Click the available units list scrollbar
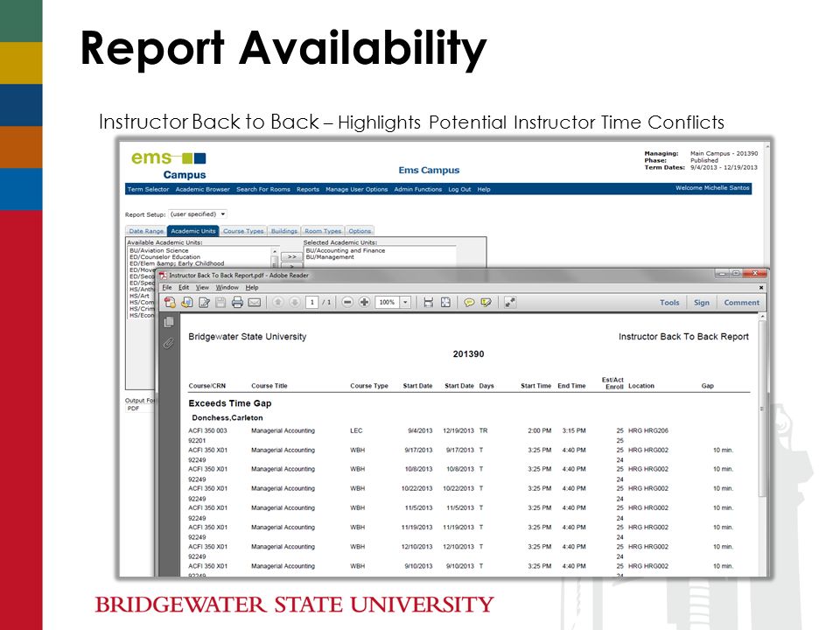840x630 pixels. (x=274, y=258)
